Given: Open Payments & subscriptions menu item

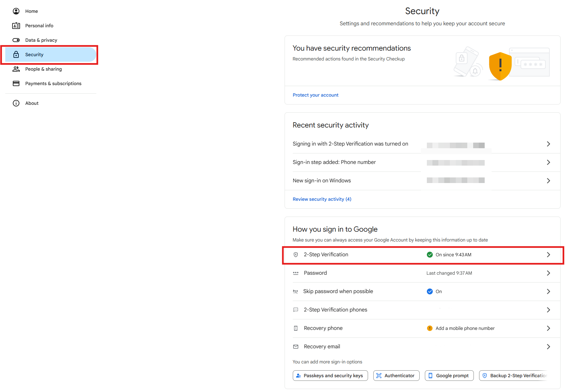Looking at the screenshot, I should click(53, 83).
